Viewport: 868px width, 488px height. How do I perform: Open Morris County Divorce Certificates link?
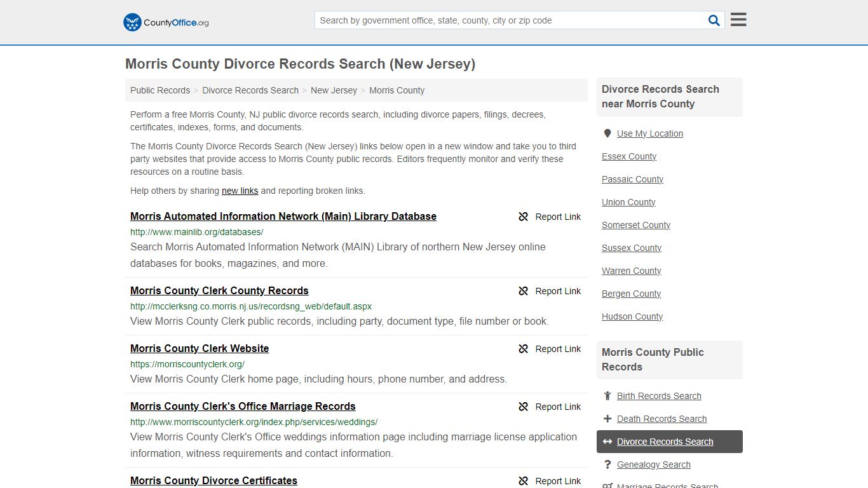pyautogui.click(x=214, y=480)
